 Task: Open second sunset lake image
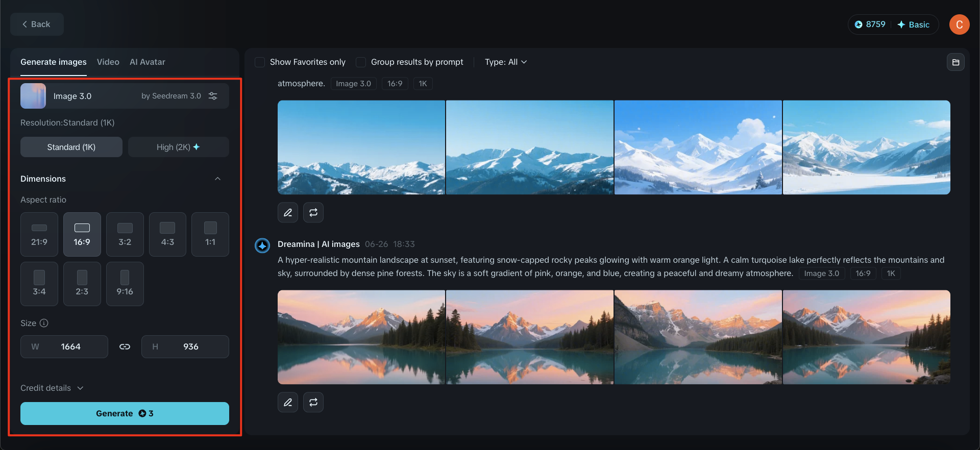[530, 337]
